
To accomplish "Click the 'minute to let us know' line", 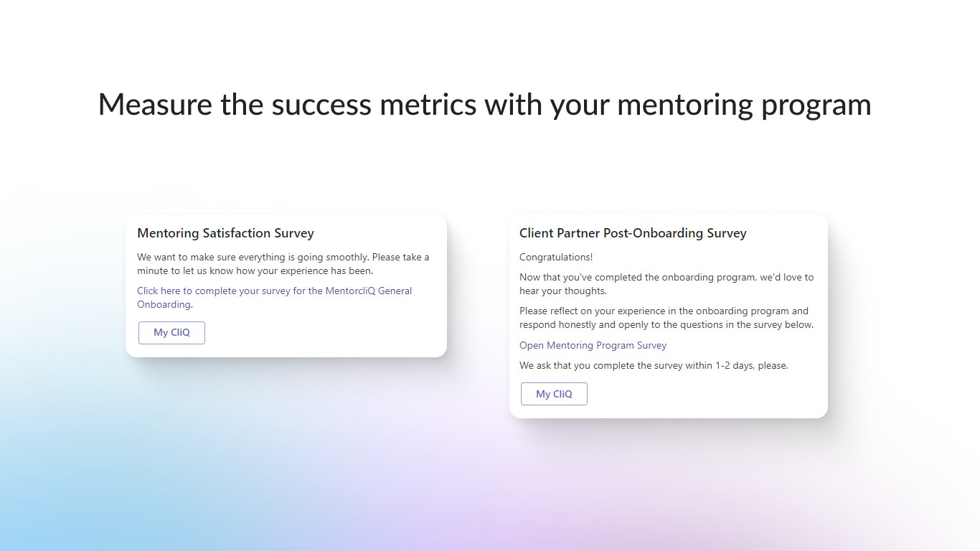I will [x=189, y=270].
